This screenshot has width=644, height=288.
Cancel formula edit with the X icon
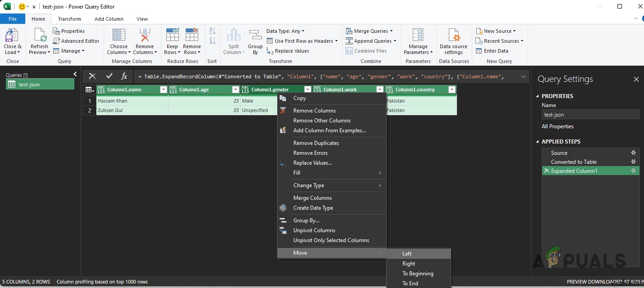[x=92, y=76]
